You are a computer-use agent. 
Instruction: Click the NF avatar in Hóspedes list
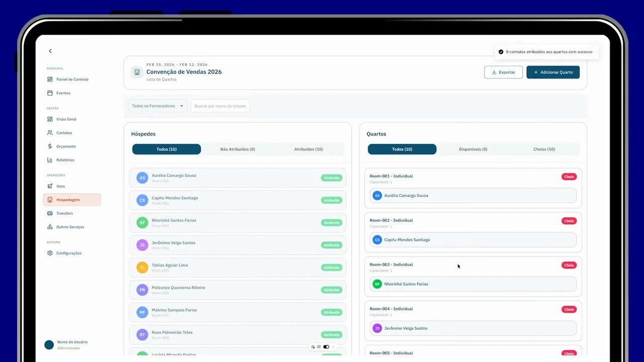(x=142, y=223)
